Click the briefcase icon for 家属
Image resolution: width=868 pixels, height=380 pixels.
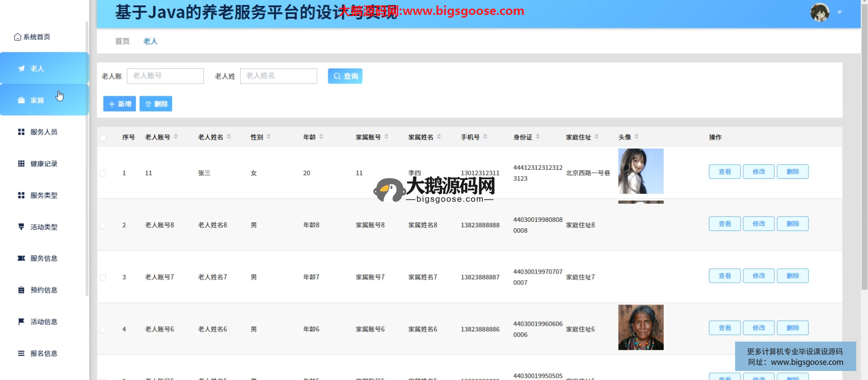click(21, 100)
